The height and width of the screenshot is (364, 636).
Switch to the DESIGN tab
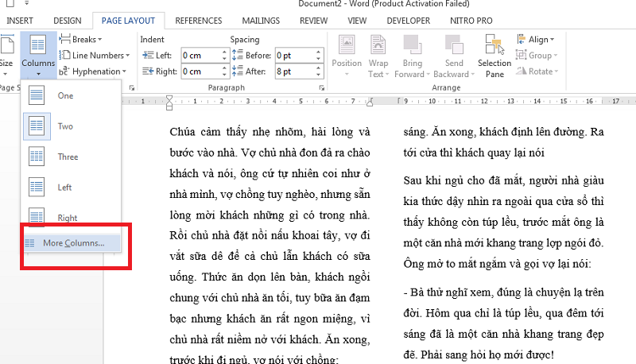coord(68,21)
